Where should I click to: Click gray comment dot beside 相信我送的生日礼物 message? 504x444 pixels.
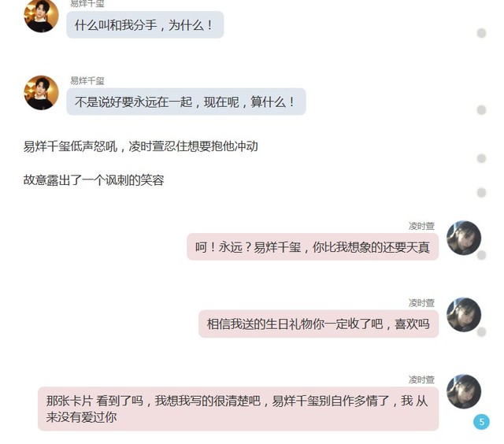point(481,332)
